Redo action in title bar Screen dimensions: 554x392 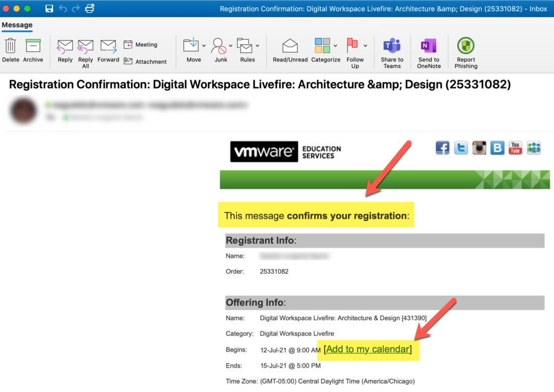[76, 9]
